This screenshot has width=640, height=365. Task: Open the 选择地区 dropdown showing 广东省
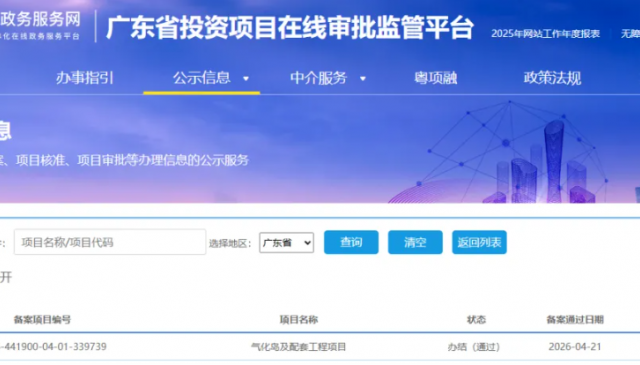click(287, 243)
